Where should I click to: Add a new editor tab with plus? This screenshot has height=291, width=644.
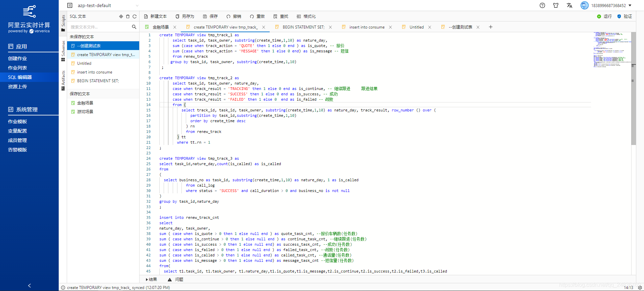tap(491, 27)
